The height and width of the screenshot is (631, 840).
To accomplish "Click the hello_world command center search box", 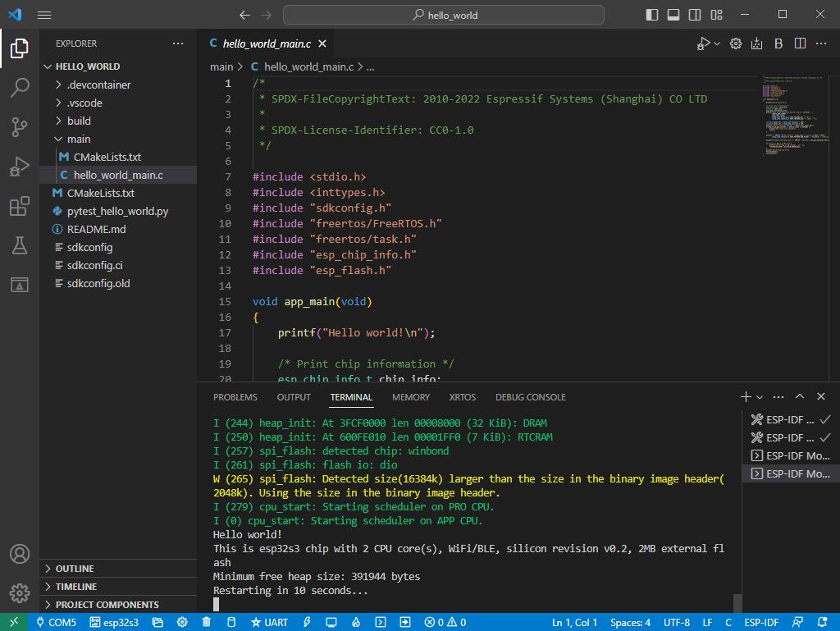I will (444, 15).
